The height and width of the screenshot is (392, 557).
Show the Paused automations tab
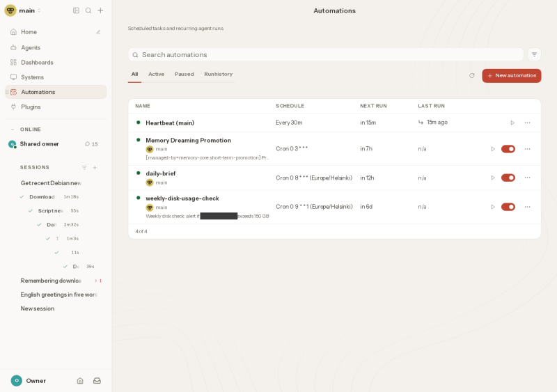click(185, 75)
